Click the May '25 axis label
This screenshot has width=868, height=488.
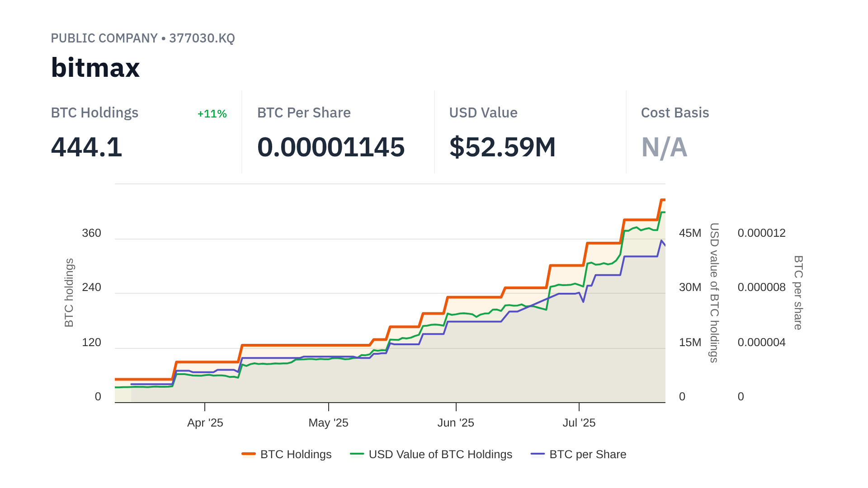(328, 423)
